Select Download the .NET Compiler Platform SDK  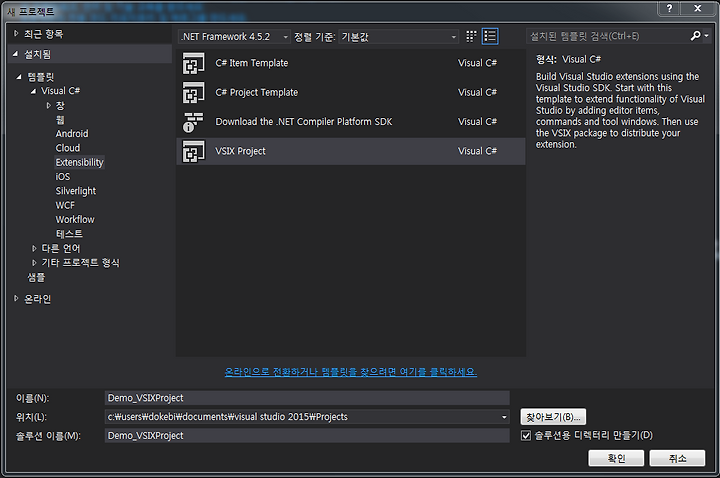point(351,122)
